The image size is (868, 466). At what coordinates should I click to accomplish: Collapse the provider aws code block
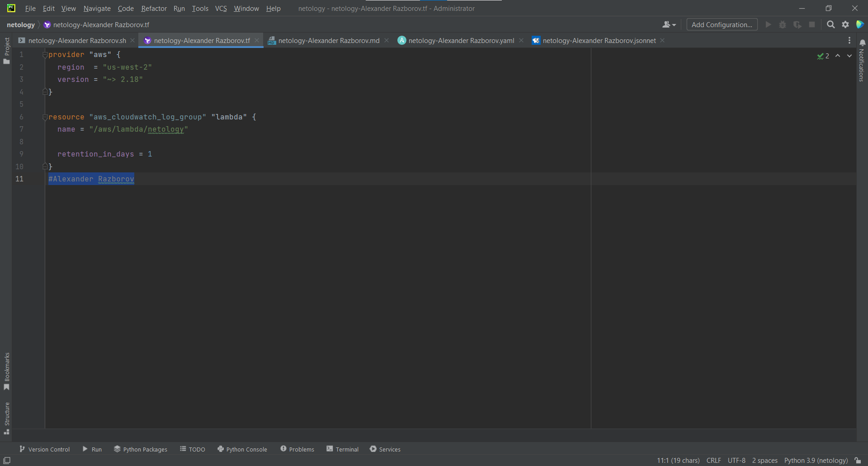tap(44, 54)
